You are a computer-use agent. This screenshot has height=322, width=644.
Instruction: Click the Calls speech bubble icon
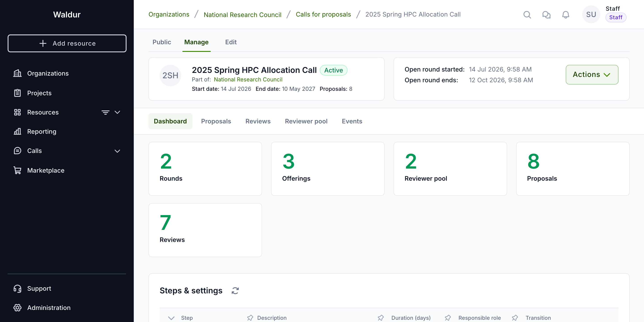17,151
